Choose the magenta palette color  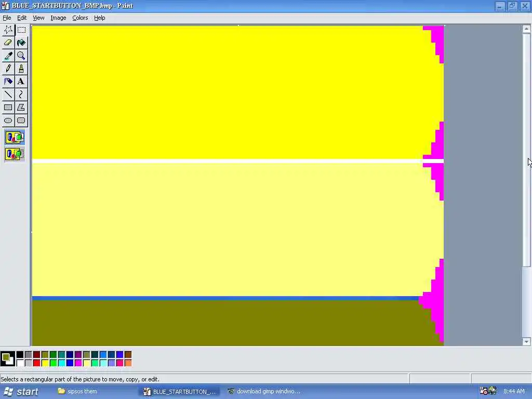(78, 363)
